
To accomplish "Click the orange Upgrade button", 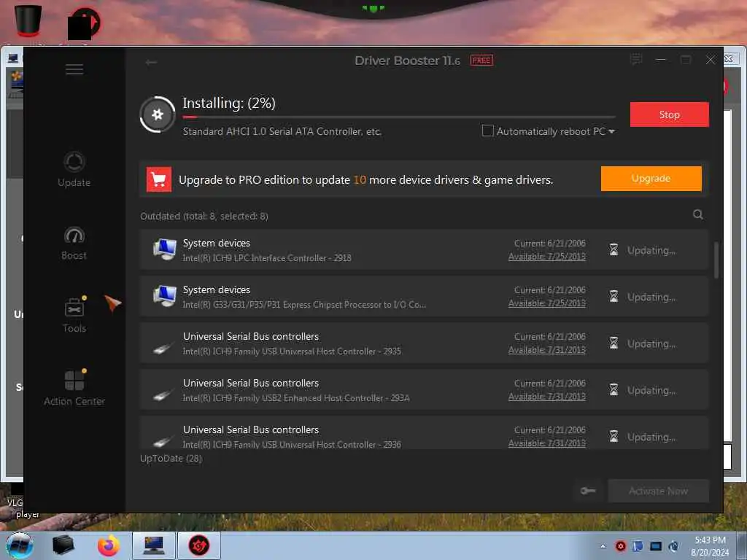I will (651, 179).
